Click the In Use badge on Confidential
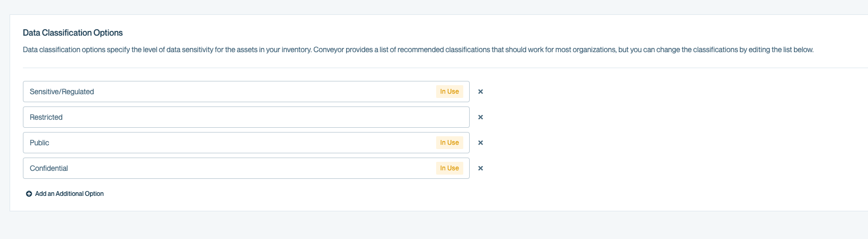Screen dimensions: 868x239 (x=449, y=168)
